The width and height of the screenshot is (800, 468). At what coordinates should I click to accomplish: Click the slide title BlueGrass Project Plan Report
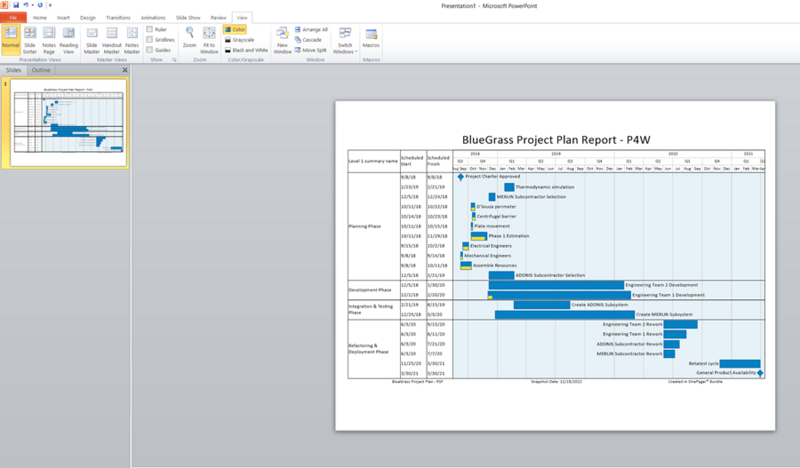[x=556, y=140]
